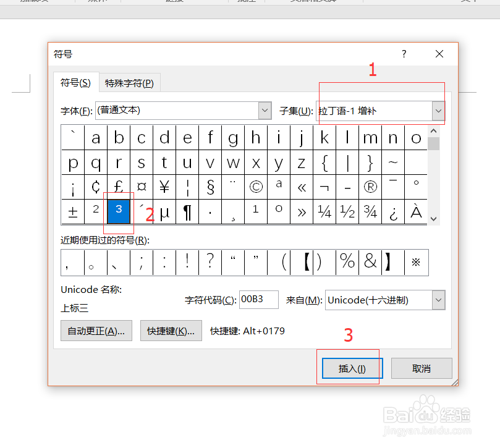Click inside the 字符代码 character code field
The image size is (500, 448).
[258, 299]
